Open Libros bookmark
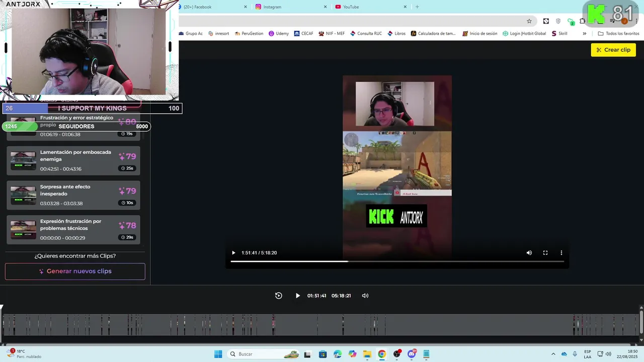Image resolution: width=644 pixels, height=362 pixels. 396,34
